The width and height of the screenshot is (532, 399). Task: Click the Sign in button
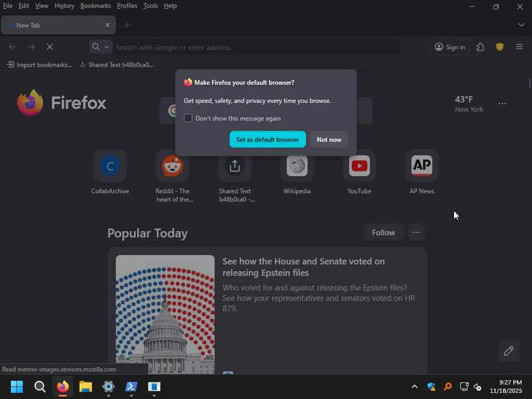click(450, 47)
